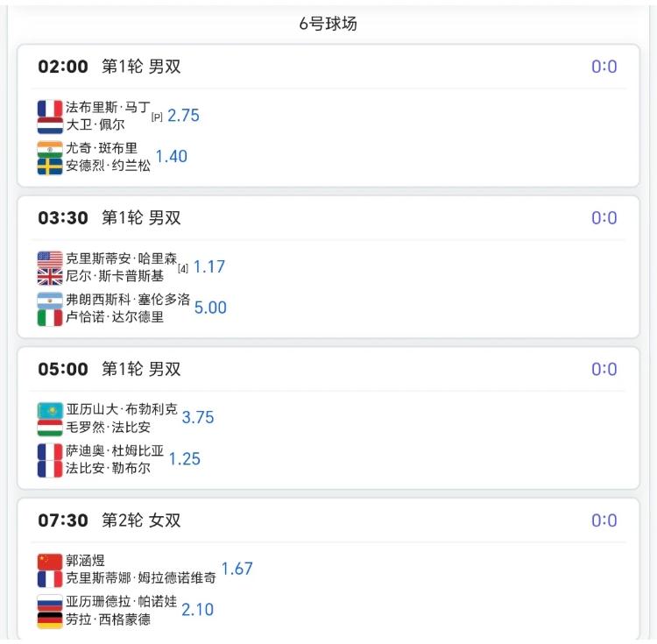
Task: Click the Argentina flag beside 弗朗西斯科·塞伦多洛
Action: click(x=50, y=301)
